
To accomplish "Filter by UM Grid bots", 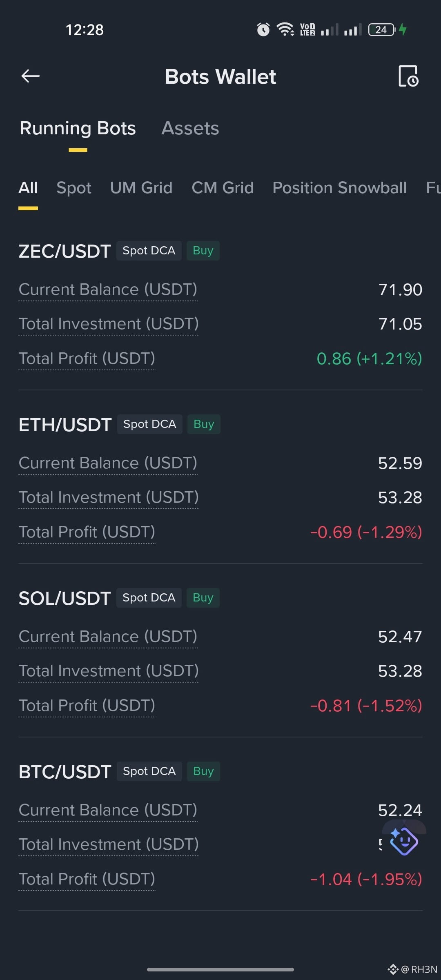I will click(141, 188).
